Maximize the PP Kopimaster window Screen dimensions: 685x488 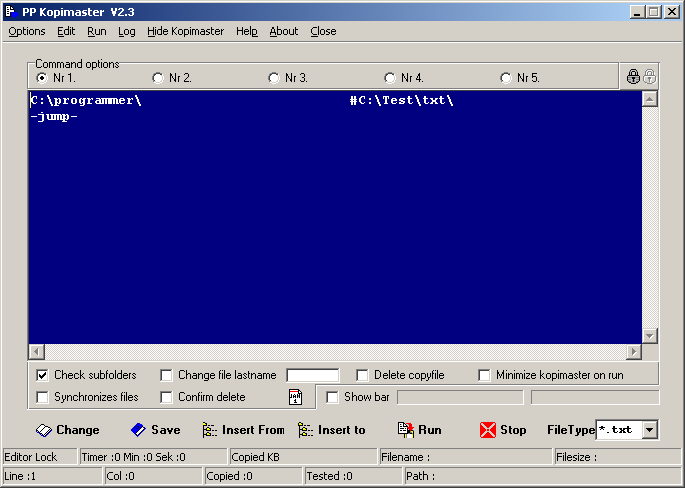[654, 12]
